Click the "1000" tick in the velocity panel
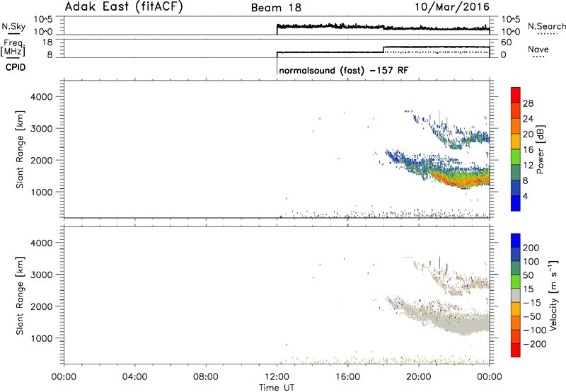Viewport: 566px width, 392px height. (x=42, y=338)
